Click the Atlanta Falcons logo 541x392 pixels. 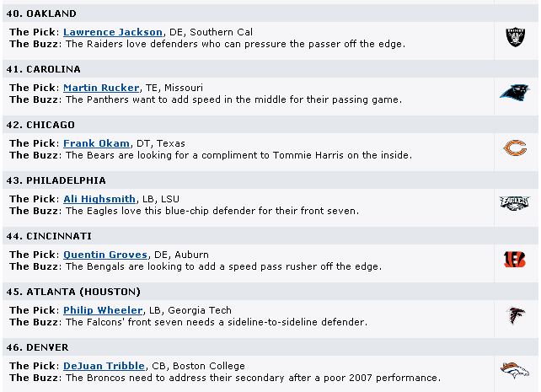pyautogui.click(x=515, y=315)
